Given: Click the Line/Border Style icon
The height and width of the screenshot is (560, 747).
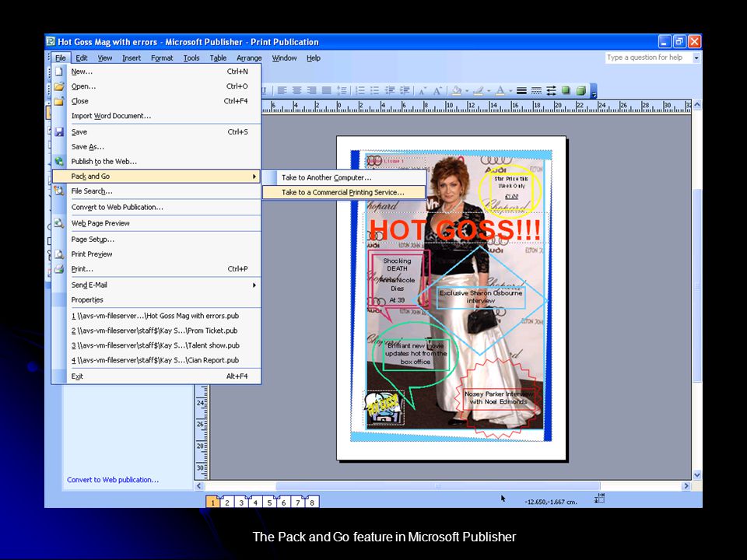Looking at the screenshot, I should [x=521, y=90].
